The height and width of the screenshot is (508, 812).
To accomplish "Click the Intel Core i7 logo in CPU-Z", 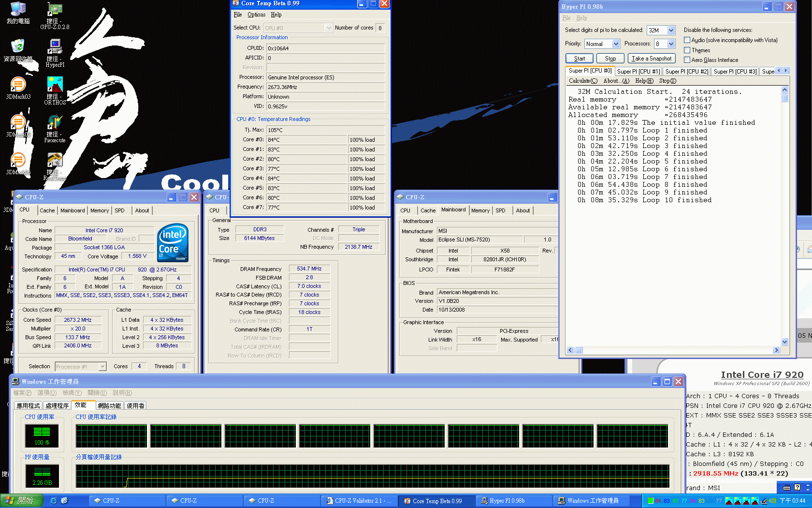I will coord(173,242).
